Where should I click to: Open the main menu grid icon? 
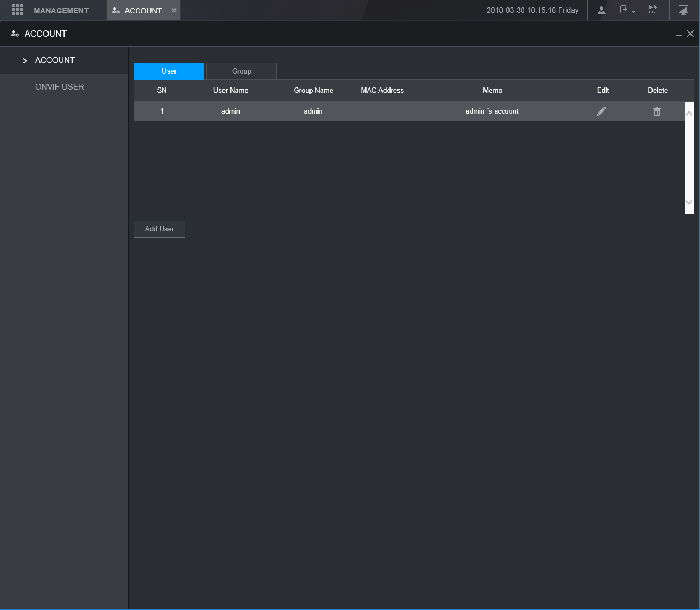tap(17, 10)
